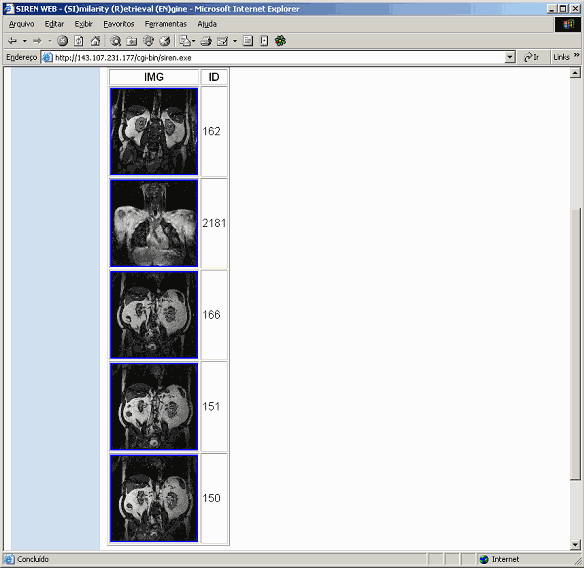Select the MRI thumbnail with ID 162
Screen dimensions: 584x568
154,131
